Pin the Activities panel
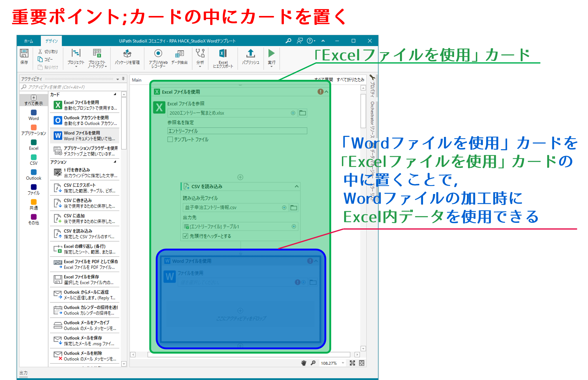The image size is (588, 380). pos(123,79)
